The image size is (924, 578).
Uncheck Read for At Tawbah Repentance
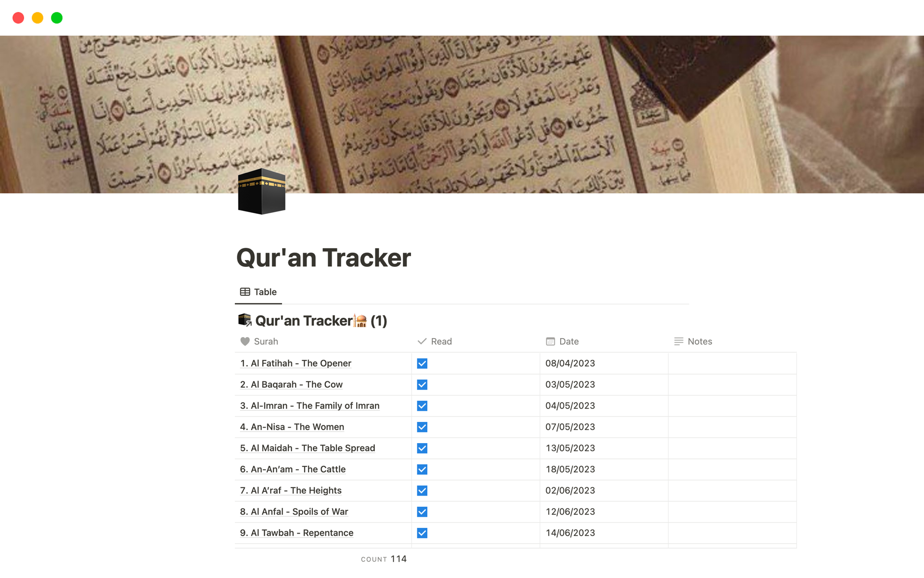(422, 533)
